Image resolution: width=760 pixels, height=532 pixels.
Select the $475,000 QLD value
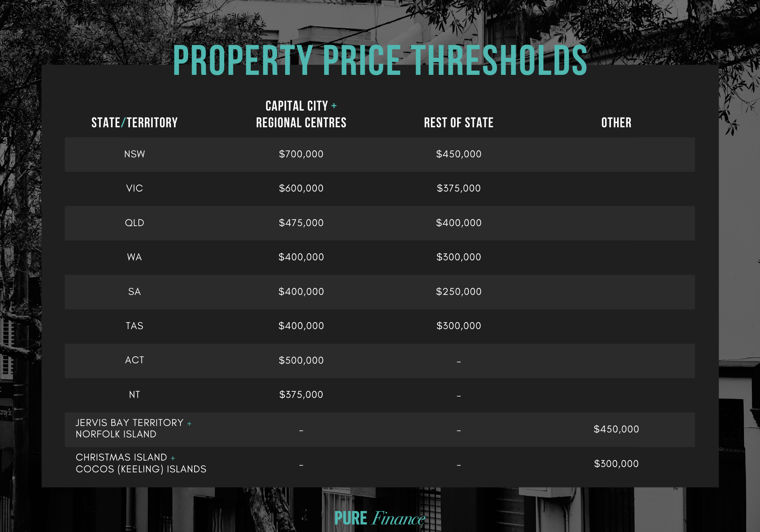pyautogui.click(x=301, y=223)
